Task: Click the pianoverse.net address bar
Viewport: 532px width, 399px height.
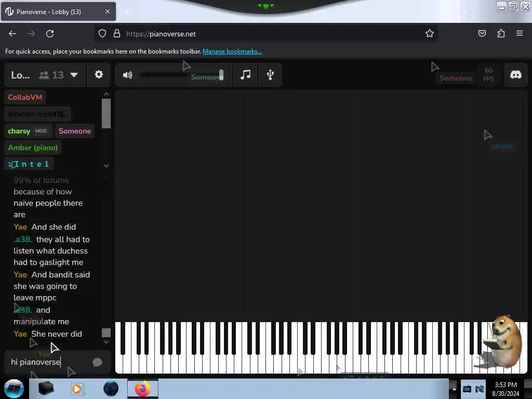Action: pyautogui.click(x=265, y=34)
